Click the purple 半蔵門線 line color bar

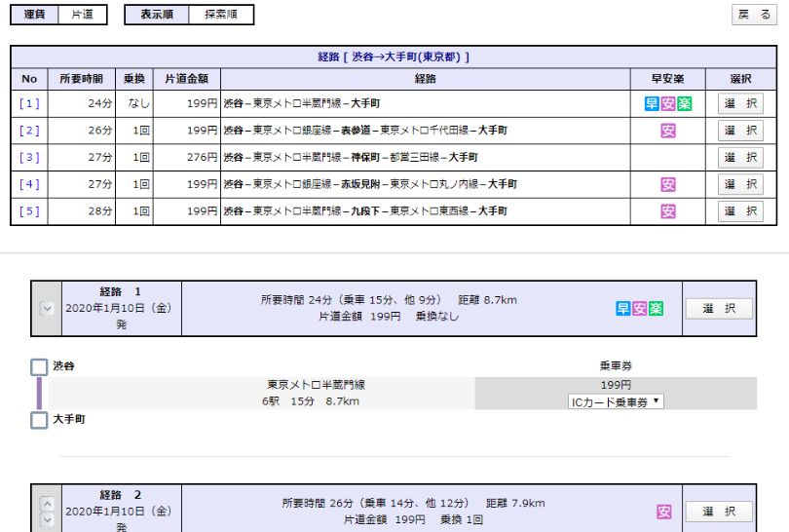(40, 394)
